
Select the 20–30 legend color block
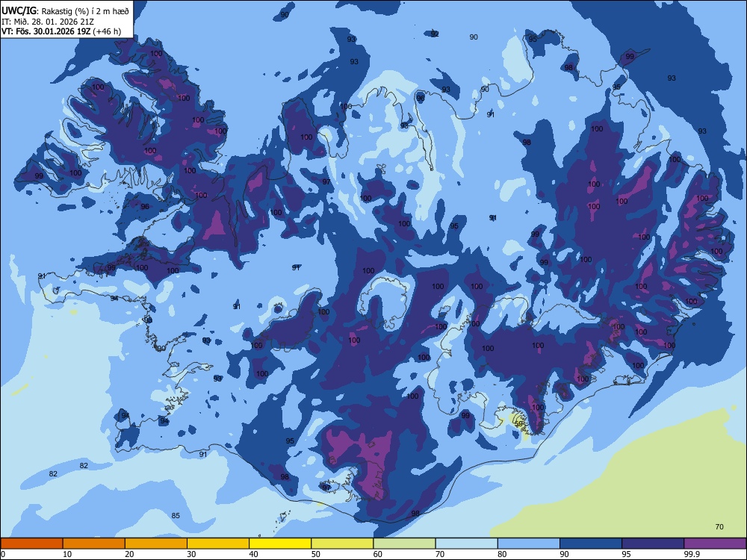coord(156,544)
